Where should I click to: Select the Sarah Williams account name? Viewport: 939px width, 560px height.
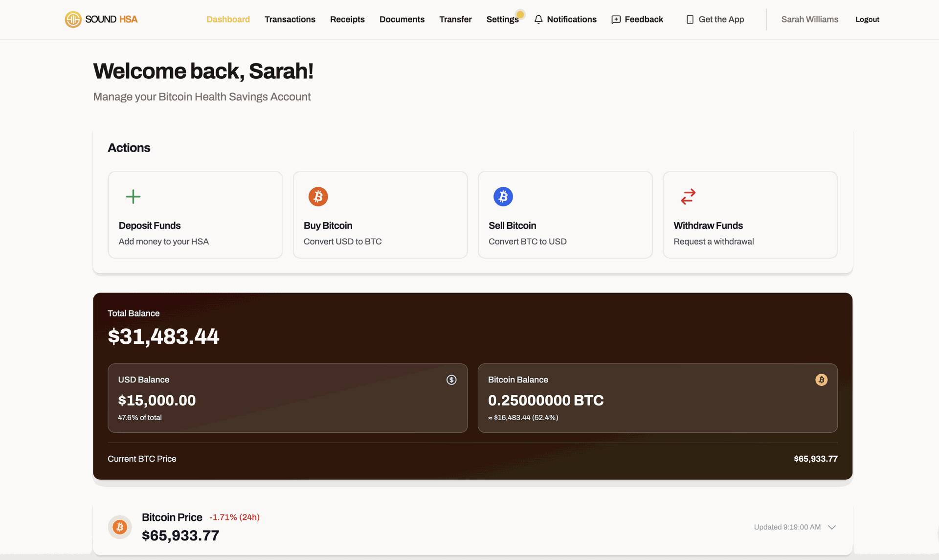coord(810,19)
